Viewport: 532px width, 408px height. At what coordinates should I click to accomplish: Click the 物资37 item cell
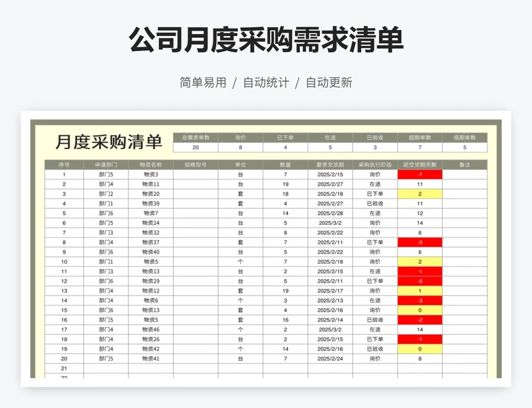[x=151, y=242]
